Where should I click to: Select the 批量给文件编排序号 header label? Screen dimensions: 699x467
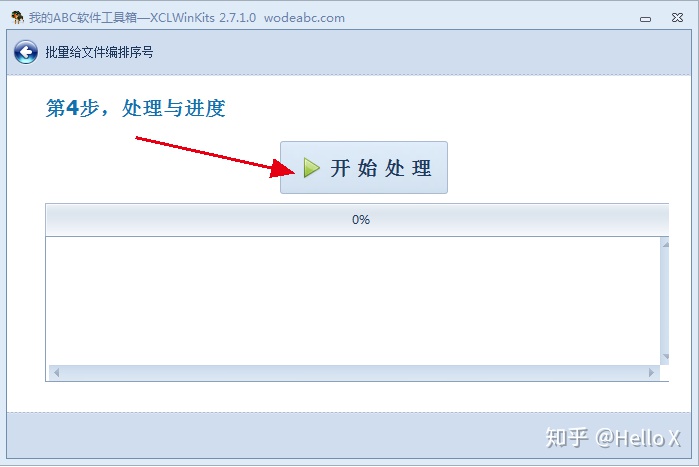pyautogui.click(x=99, y=52)
